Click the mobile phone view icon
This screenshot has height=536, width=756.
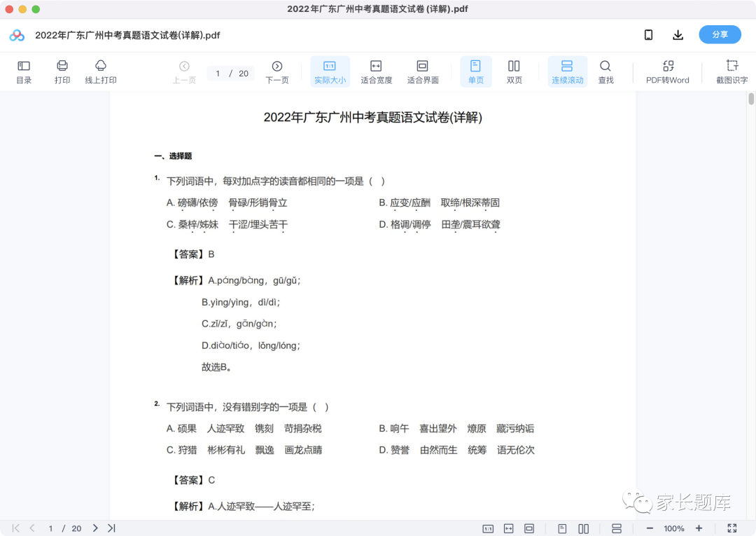tap(648, 35)
